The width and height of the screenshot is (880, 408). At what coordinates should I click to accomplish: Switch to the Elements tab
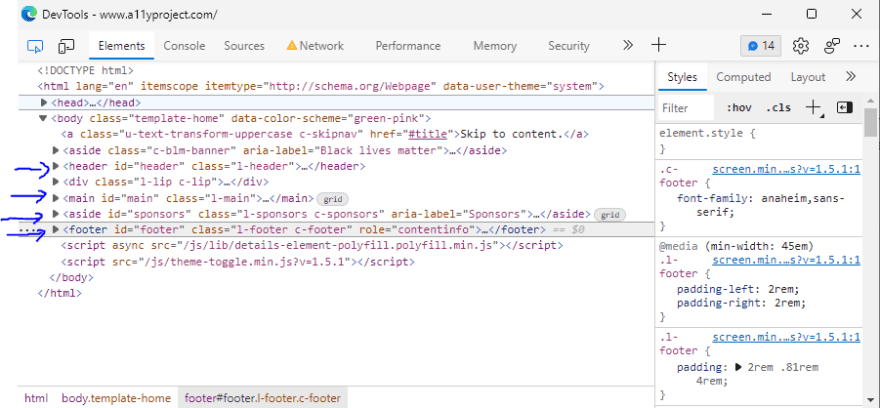coord(122,46)
